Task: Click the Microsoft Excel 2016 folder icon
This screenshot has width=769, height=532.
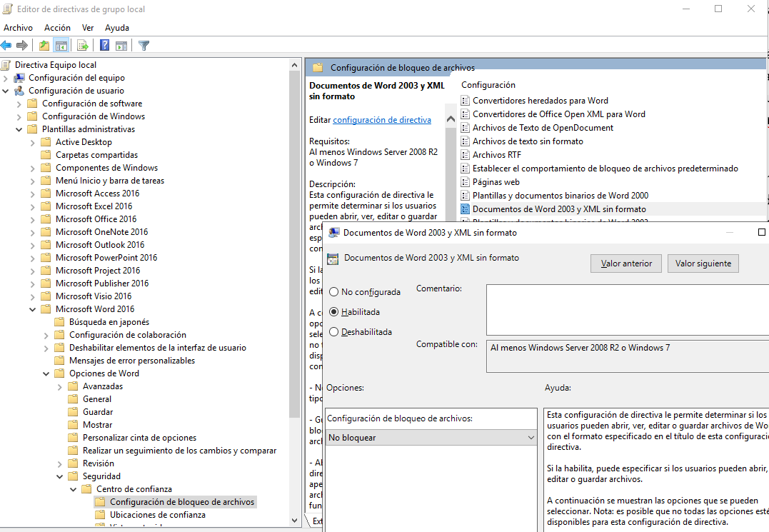Action: point(46,206)
